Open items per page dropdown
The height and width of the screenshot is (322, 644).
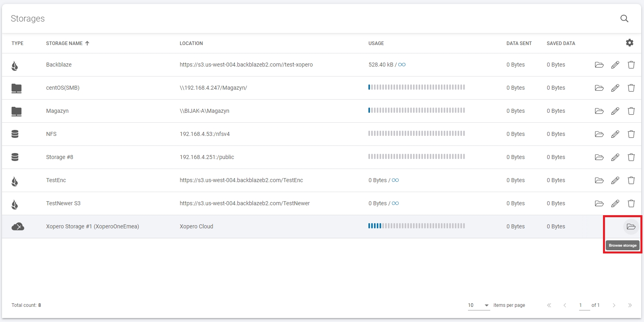pos(478,305)
